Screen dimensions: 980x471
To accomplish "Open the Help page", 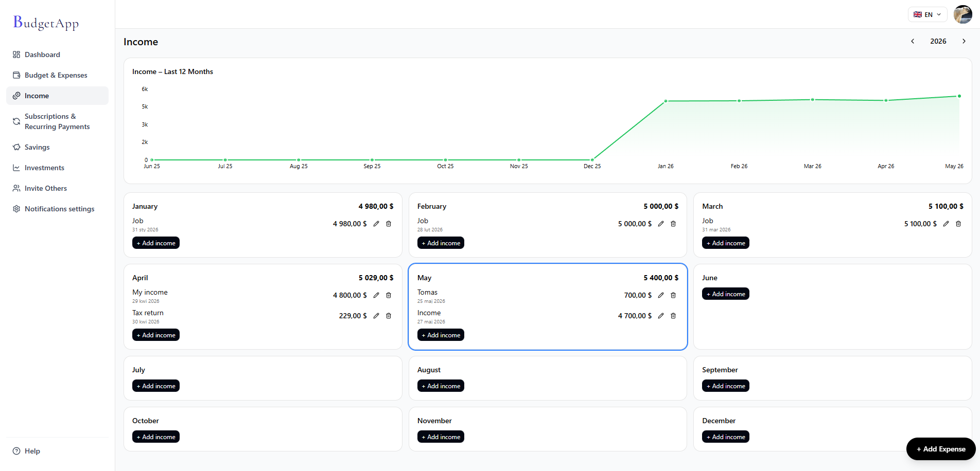I will point(57,451).
